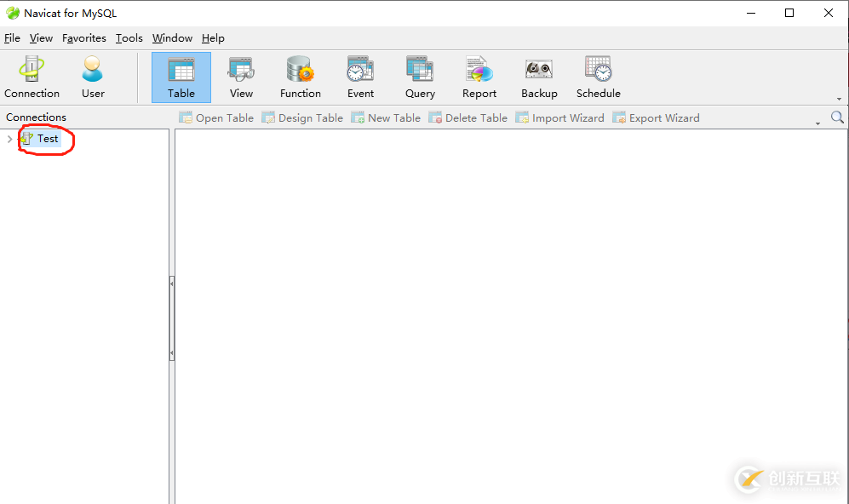849x504 pixels.
Task: Minimize the Navicat window
Action: (751, 13)
